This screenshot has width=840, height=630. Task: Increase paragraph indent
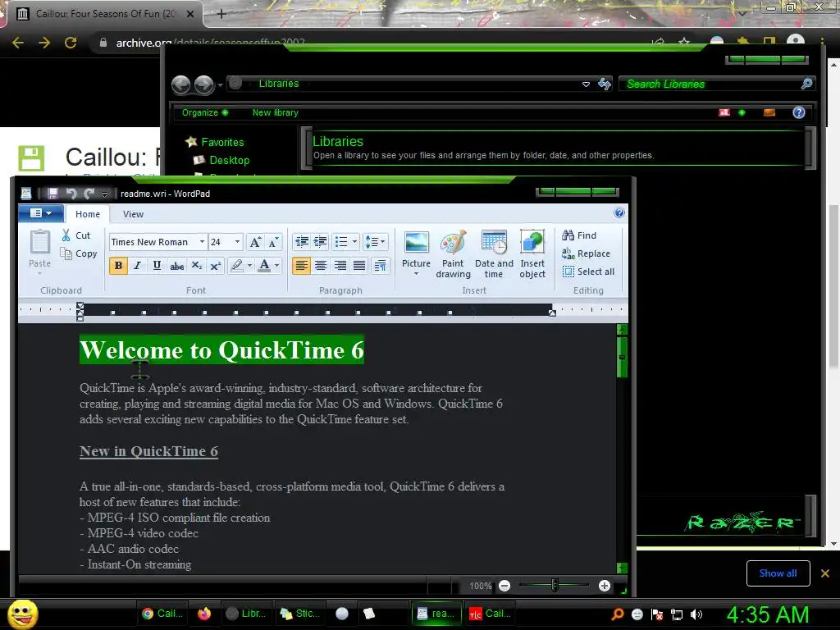[321, 242]
